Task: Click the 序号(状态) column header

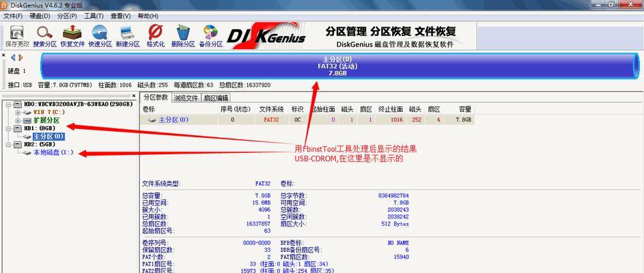Action: click(236, 109)
